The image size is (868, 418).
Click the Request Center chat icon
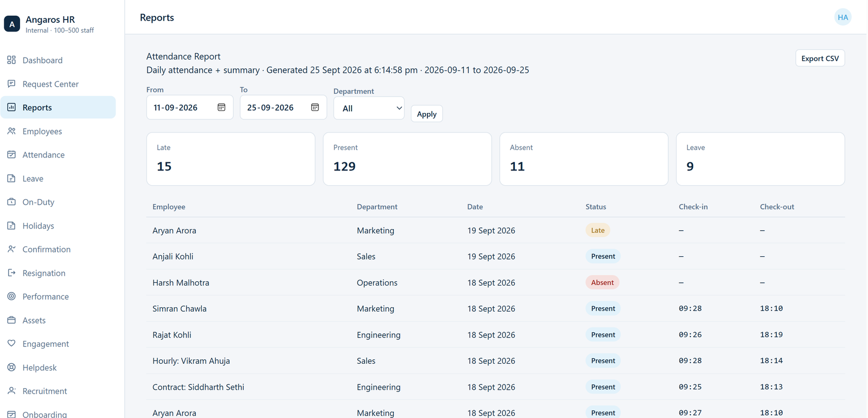11,84
